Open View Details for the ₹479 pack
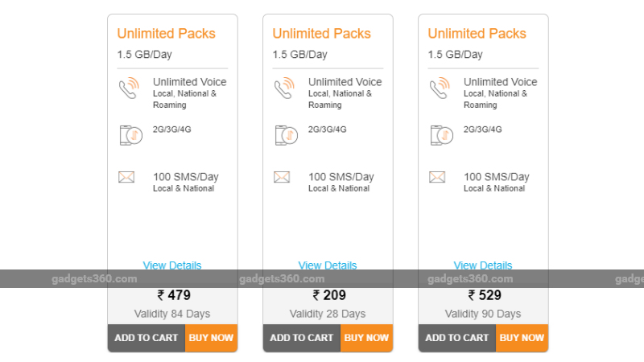 [x=172, y=265]
